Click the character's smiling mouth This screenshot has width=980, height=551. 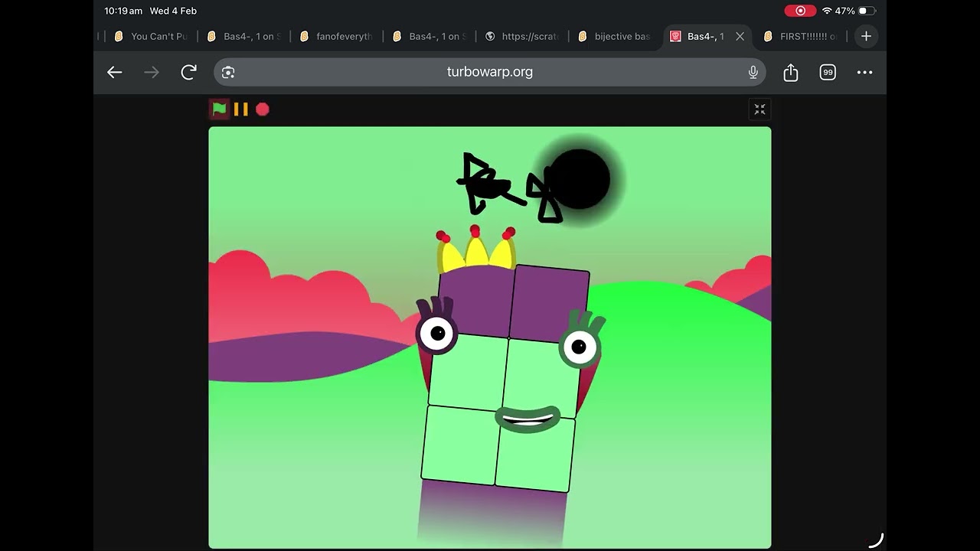click(x=528, y=419)
